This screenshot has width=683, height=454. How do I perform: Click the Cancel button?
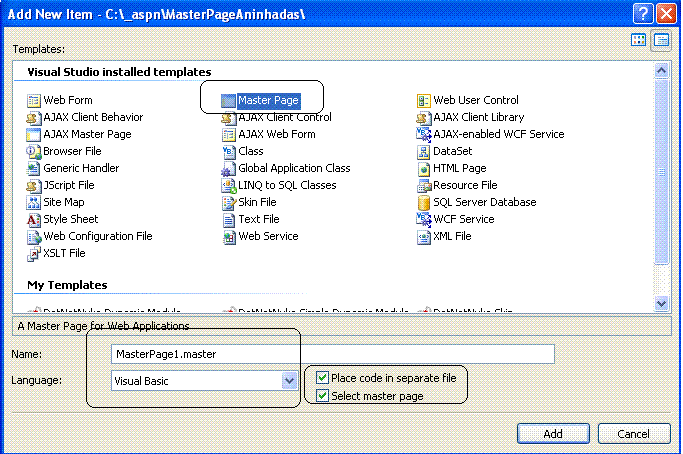[634, 434]
